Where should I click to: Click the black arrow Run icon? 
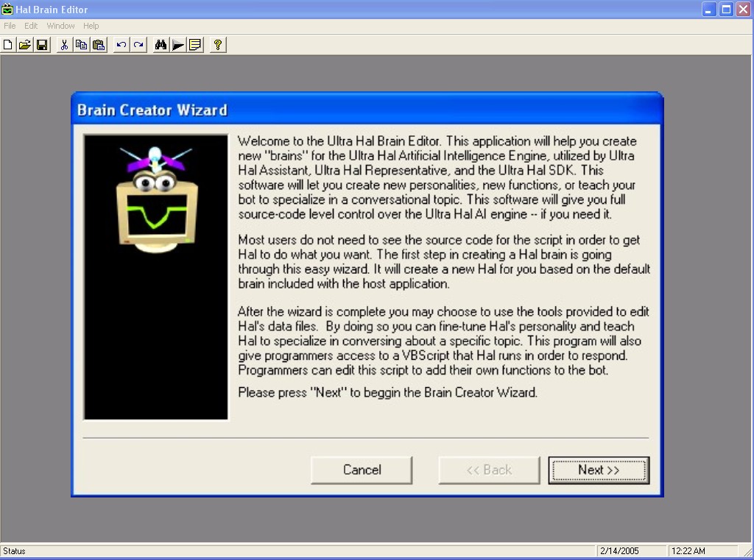178,45
